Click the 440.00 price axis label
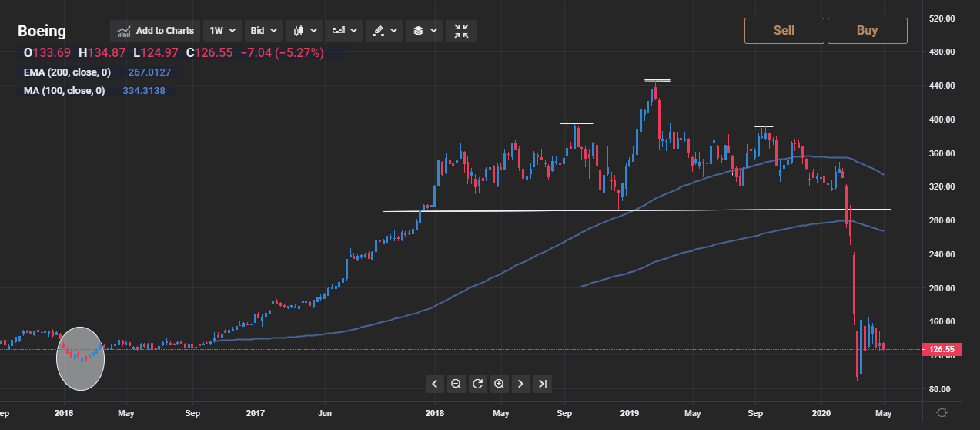Viewport: 980px width, 430px height. click(944, 86)
